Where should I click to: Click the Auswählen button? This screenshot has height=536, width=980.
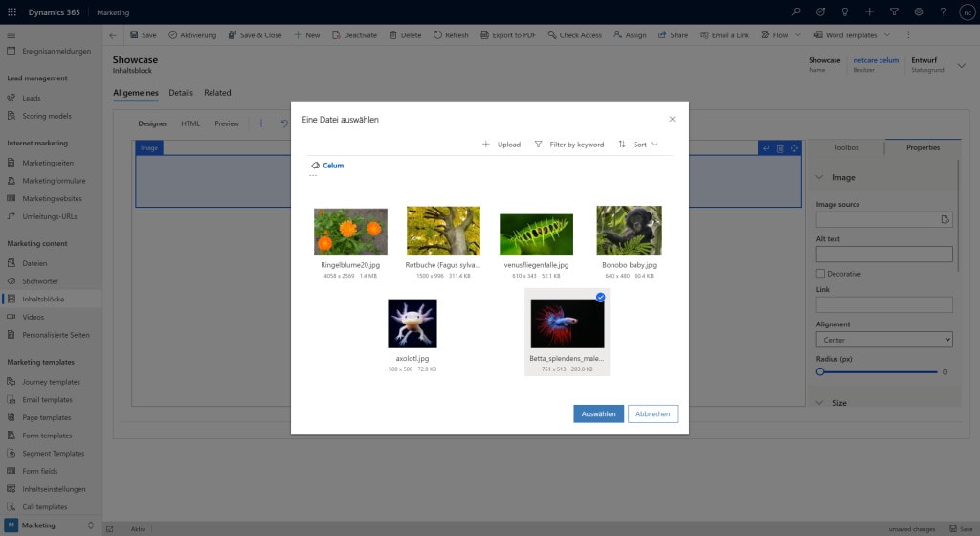click(598, 413)
